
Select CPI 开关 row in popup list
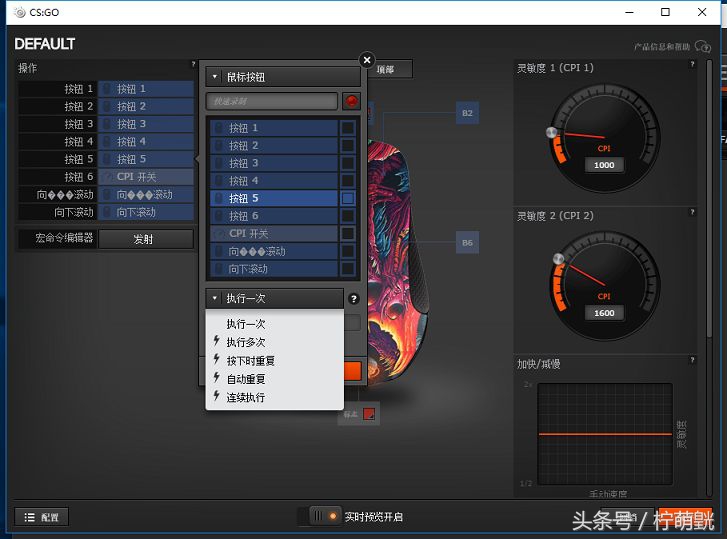click(x=274, y=234)
